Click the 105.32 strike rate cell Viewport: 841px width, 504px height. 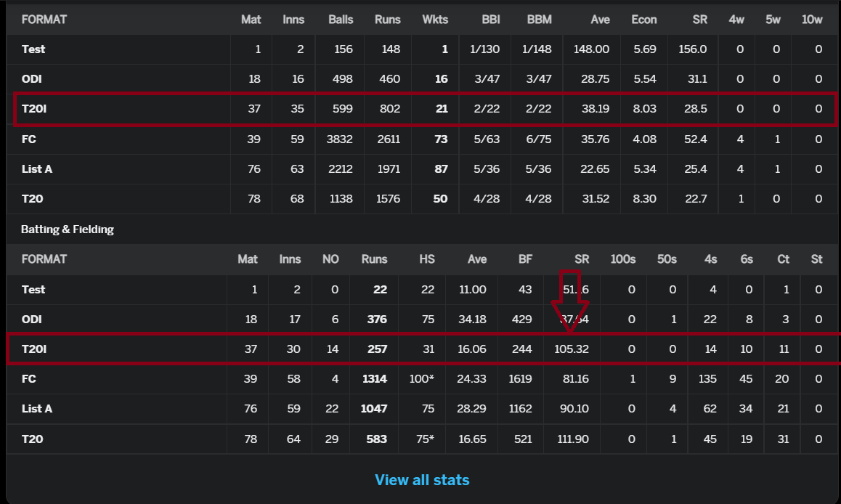pos(572,349)
